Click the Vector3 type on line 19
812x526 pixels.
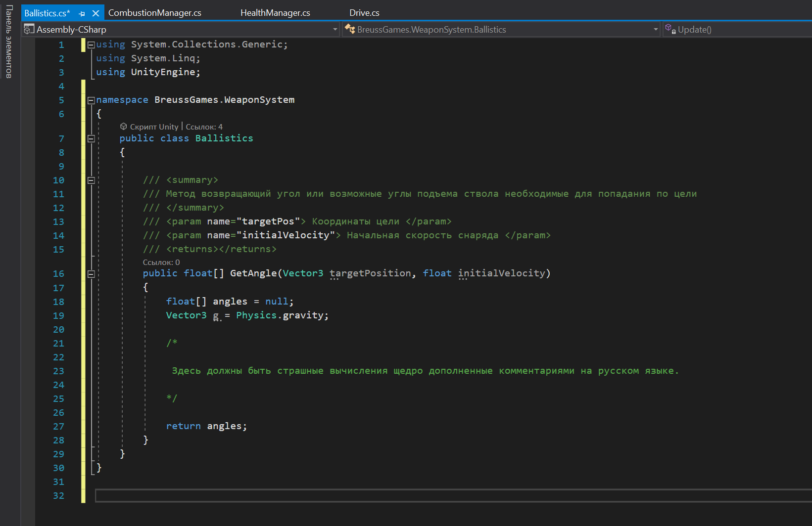coord(186,315)
